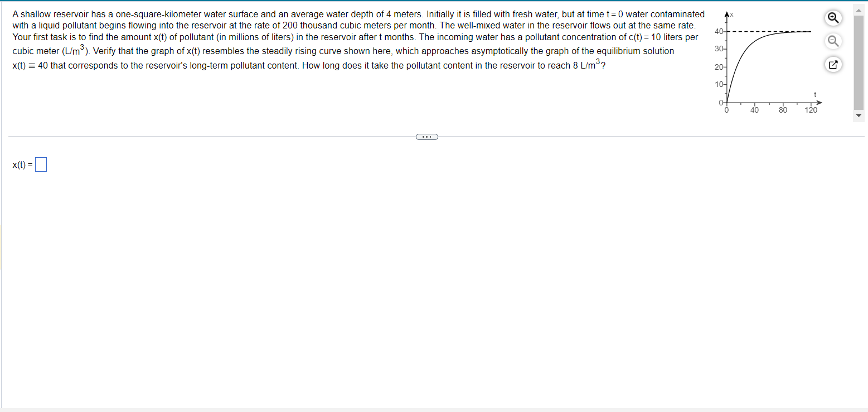Click the 120 tick label on the t-axis
This screenshot has height=412, width=868.
point(811,110)
